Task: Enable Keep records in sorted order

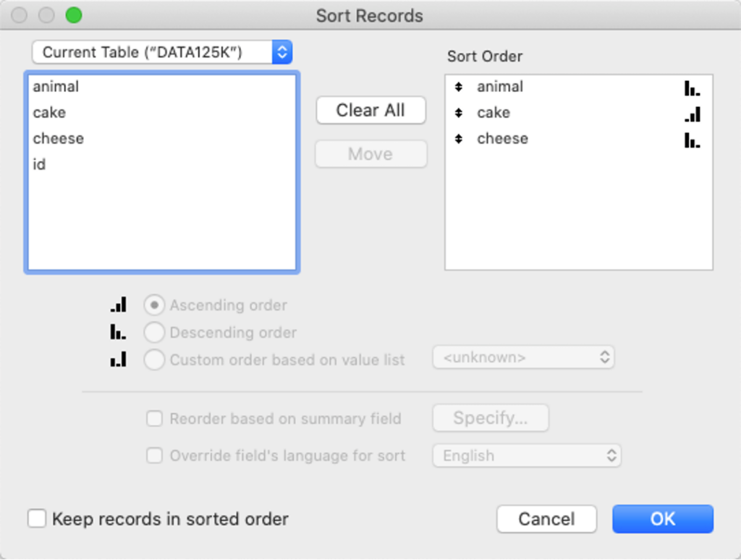Action: tap(37, 519)
